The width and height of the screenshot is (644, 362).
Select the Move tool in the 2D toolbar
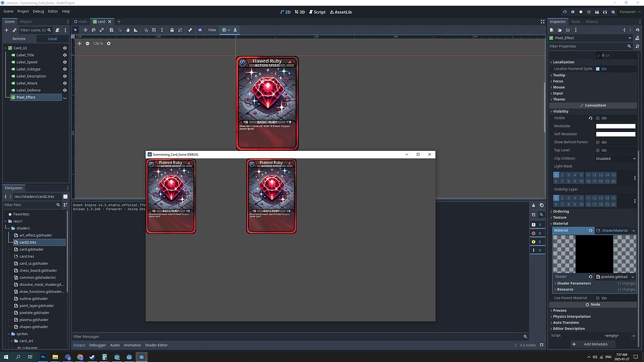[x=86, y=30]
